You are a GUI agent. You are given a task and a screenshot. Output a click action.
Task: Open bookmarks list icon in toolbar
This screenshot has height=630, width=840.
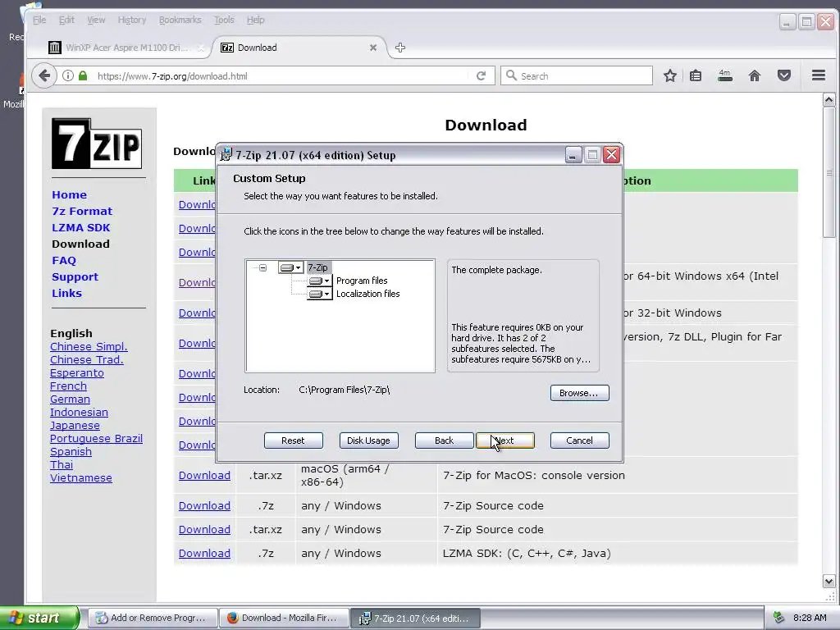[696, 75]
